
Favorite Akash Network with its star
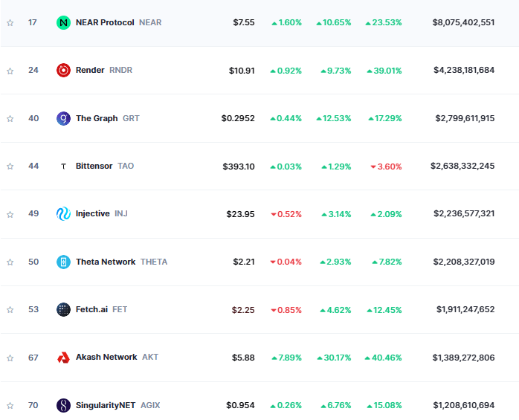coord(10,358)
